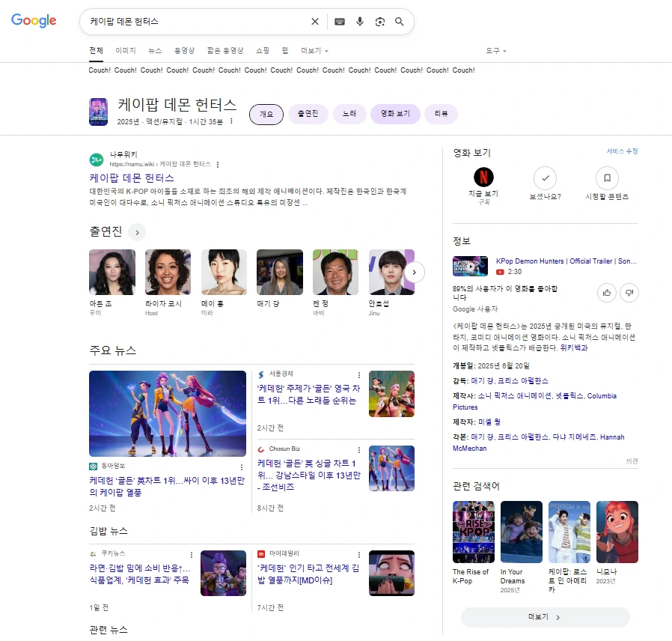Screen dimensions: 672x641
Task: Open Google Lens image search icon
Action: [379, 22]
